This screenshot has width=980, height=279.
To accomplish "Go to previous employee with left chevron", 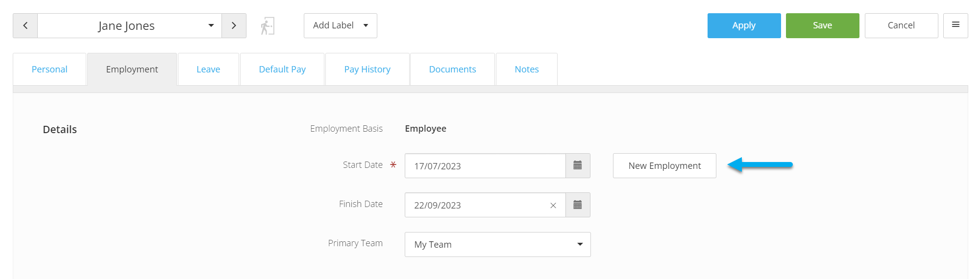I will [x=25, y=25].
